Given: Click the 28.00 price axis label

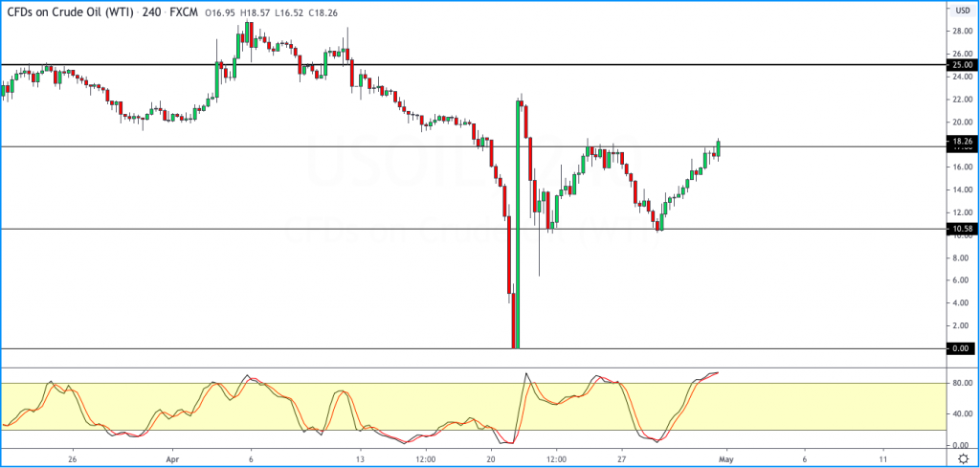Looking at the screenshot, I should click(x=962, y=31).
